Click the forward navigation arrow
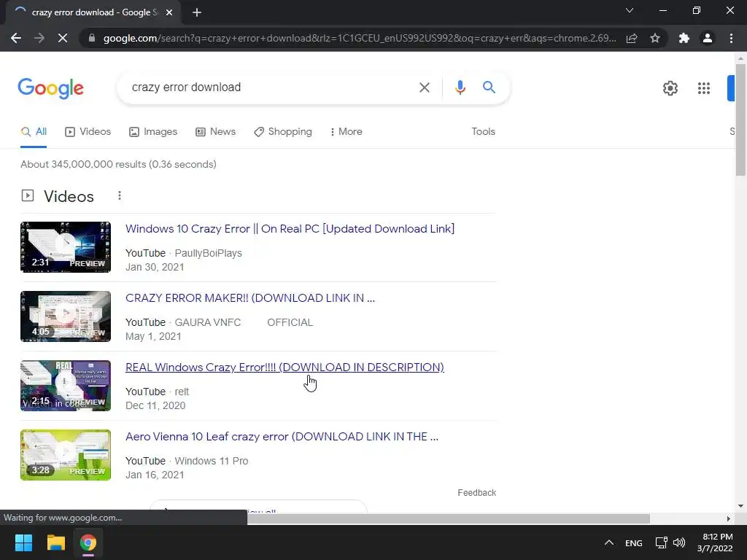 point(39,38)
